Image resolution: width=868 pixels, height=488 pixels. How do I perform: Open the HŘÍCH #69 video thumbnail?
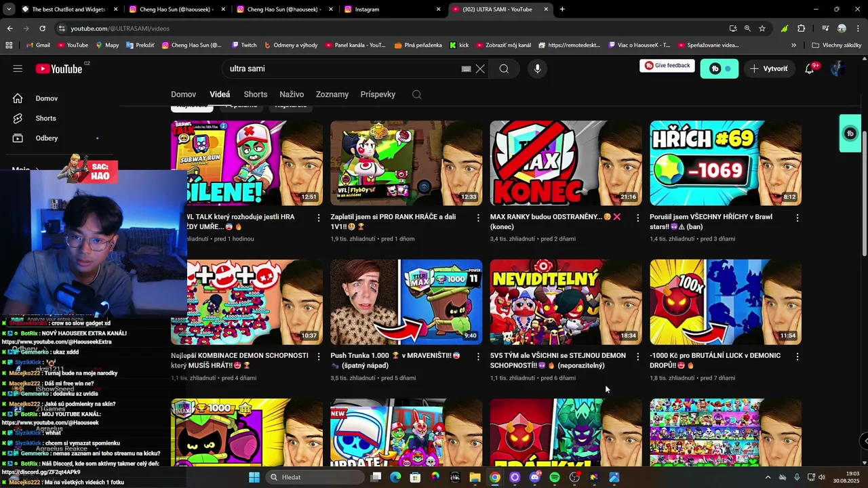point(726,163)
